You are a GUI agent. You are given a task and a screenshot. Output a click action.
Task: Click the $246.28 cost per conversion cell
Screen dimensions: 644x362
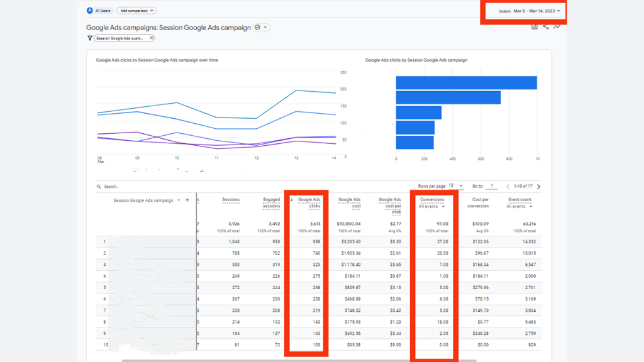point(480,334)
